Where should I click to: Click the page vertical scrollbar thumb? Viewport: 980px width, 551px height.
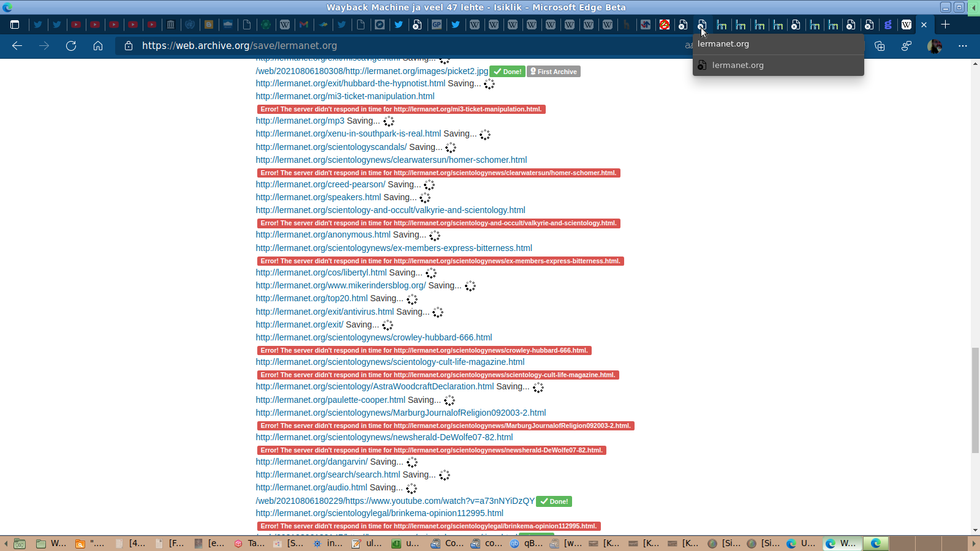pos(975,400)
